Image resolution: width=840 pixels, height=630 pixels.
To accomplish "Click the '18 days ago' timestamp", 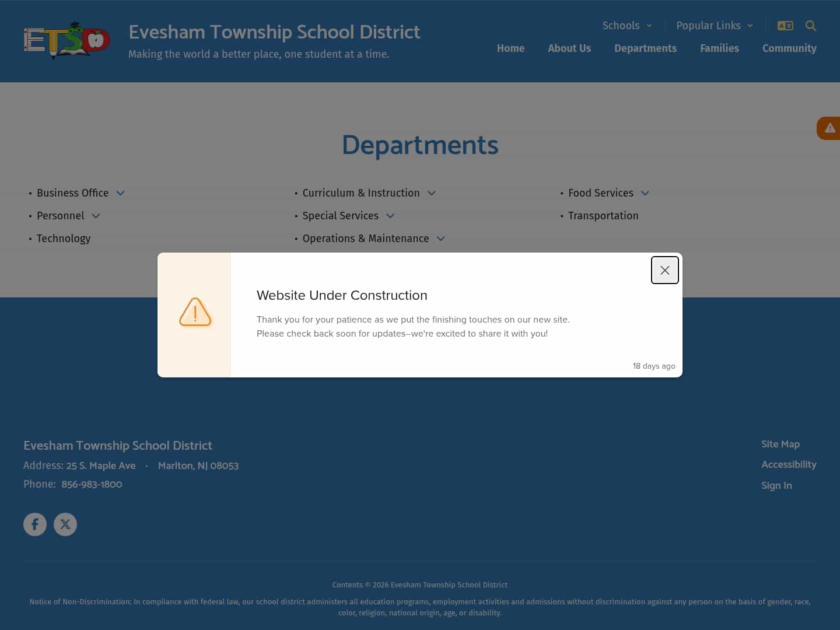I will (x=654, y=366).
